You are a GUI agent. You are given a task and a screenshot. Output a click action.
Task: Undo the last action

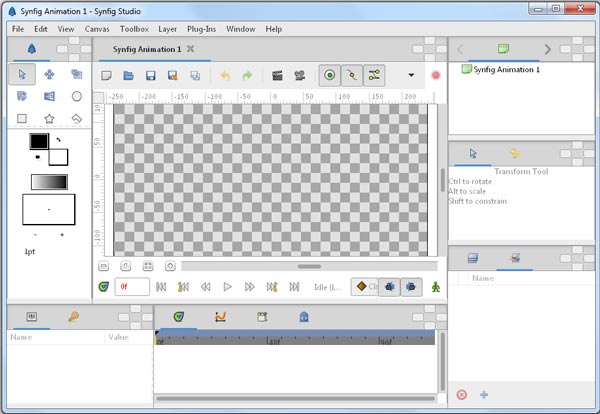tap(225, 75)
